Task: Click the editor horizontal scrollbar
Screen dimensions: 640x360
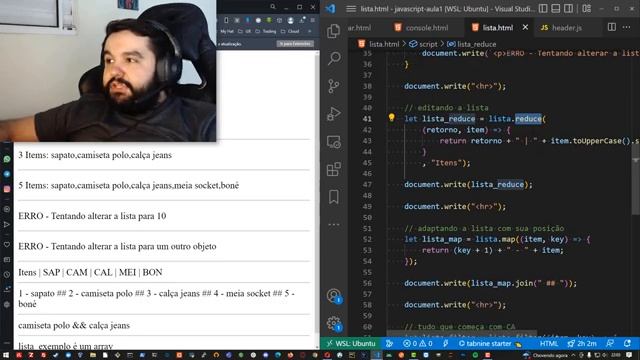Action: (461, 334)
